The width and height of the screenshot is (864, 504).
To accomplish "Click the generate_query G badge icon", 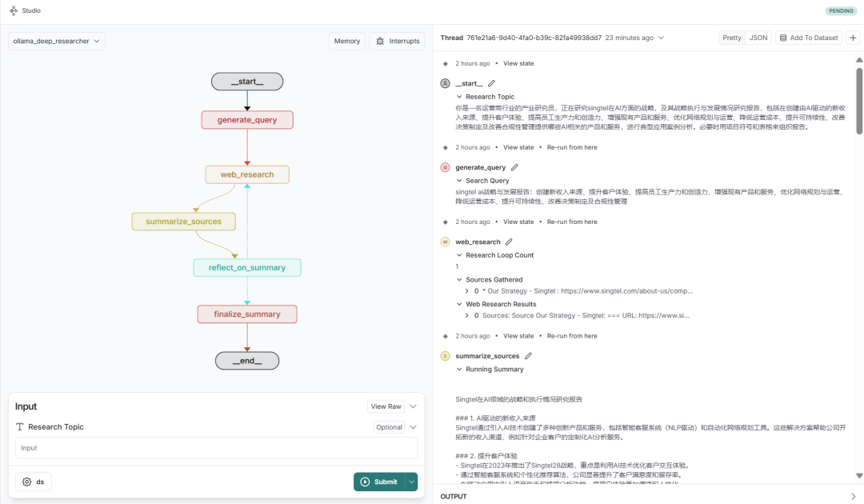I will (446, 167).
